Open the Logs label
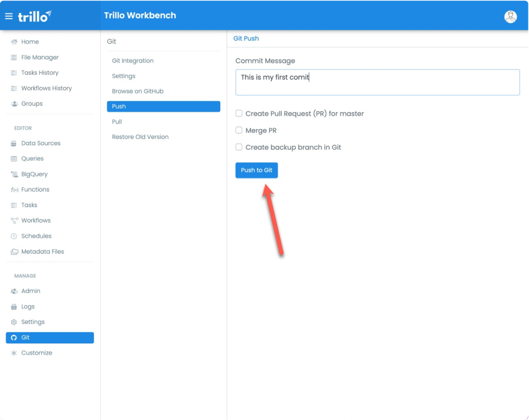This screenshot has height=420, width=529. (x=28, y=306)
